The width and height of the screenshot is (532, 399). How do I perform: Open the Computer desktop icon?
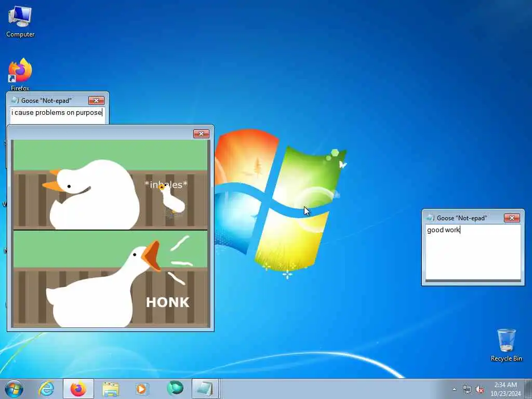point(20,22)
